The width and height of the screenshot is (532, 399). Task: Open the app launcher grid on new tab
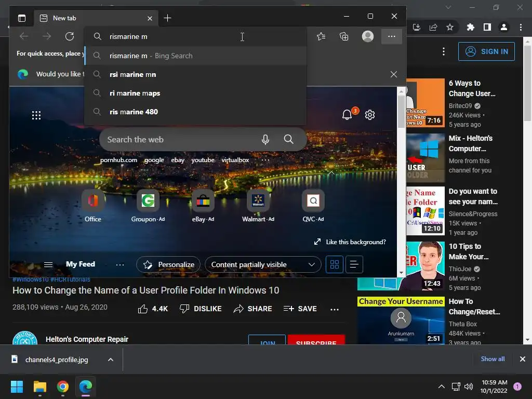click(36, 115)
